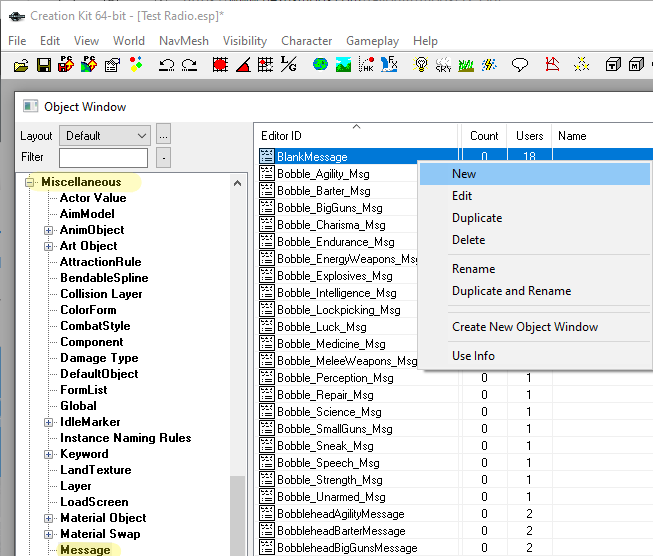653x556 pixels.
Task: Toggle the light bulb icon
Action: [x=421, y=65]
